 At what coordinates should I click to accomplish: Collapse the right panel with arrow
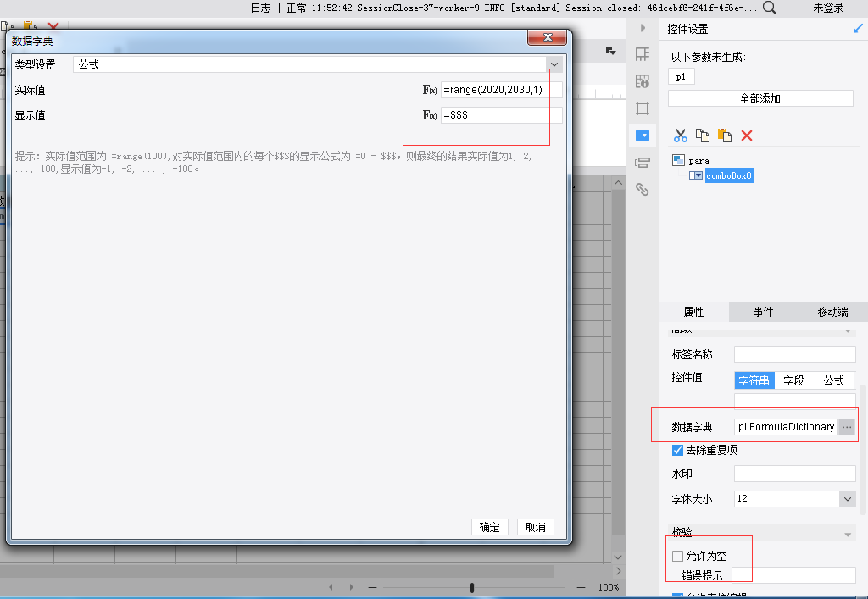click(x=643, y=28)
